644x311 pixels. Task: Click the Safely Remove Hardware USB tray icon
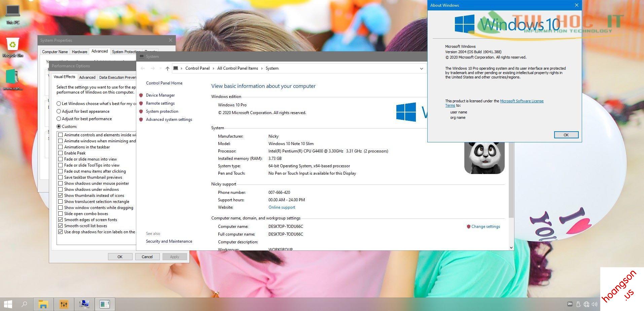click(x=578, y=304)
